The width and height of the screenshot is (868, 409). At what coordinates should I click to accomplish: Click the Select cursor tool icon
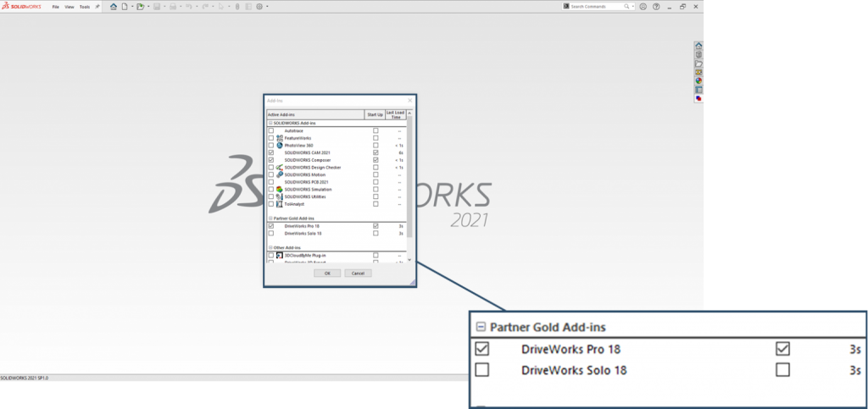pos(221,7)
